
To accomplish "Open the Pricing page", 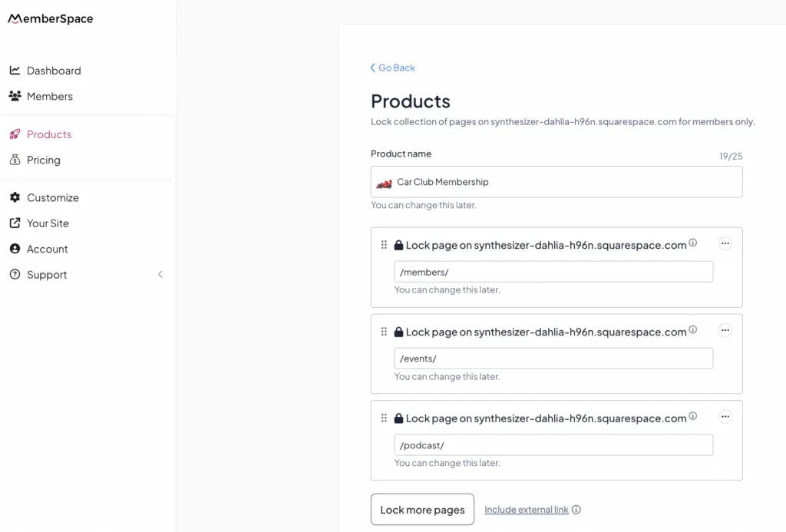I will pyautogui.click(x=43, y=160).
